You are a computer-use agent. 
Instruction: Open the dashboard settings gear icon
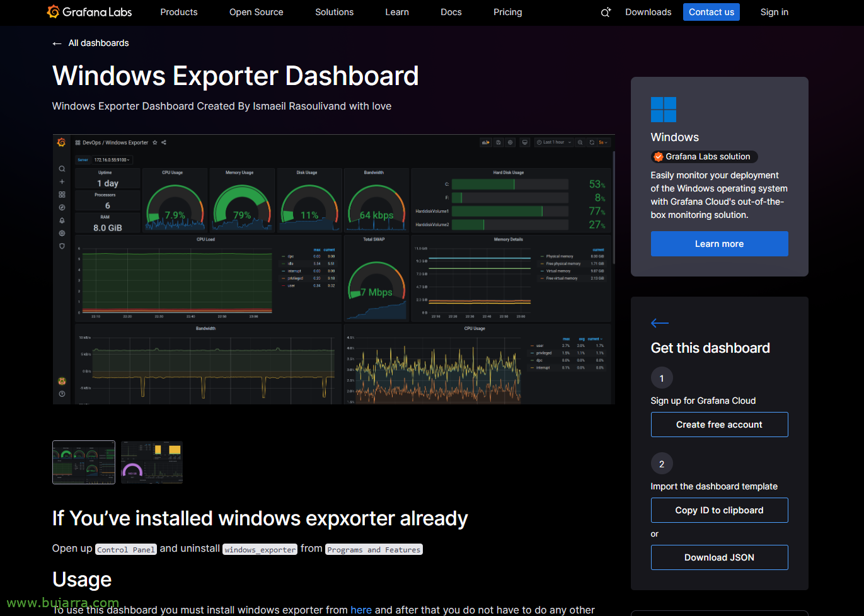pos(510,142)
